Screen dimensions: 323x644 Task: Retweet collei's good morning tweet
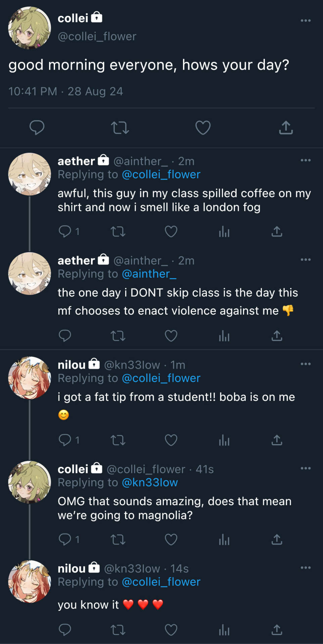point(120,128)
